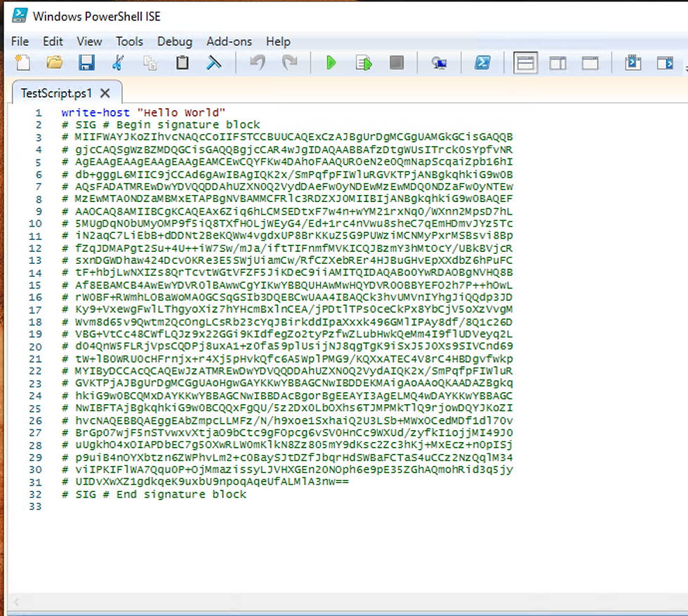Click the signature line starting with AQsFADATMREw
Image resolution: width=688 pixels, height=616 pixels.
point(287,187)
